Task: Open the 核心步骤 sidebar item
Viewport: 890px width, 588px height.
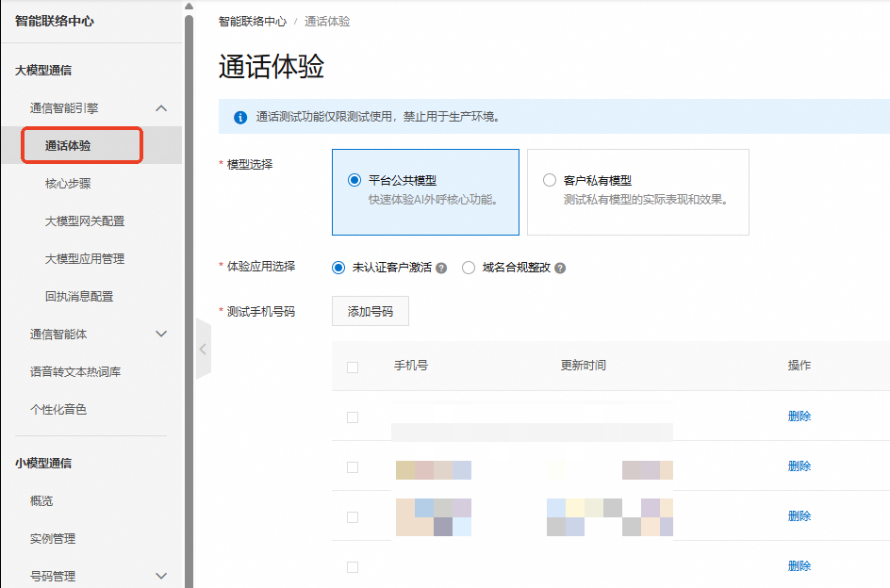Action: (68, 184)
